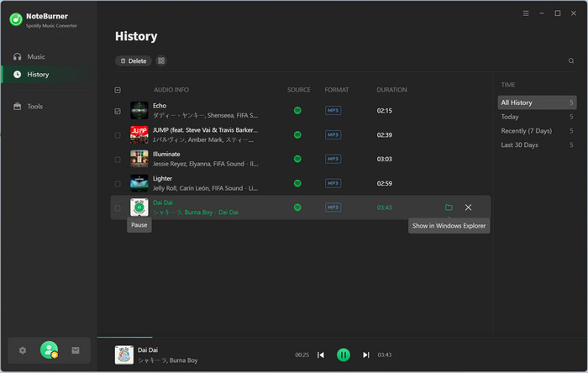Click the MP3 badge on Dai Dai row
Image resolution: width=588 pixels, height=373 pixels.
[x=333, y=208]
